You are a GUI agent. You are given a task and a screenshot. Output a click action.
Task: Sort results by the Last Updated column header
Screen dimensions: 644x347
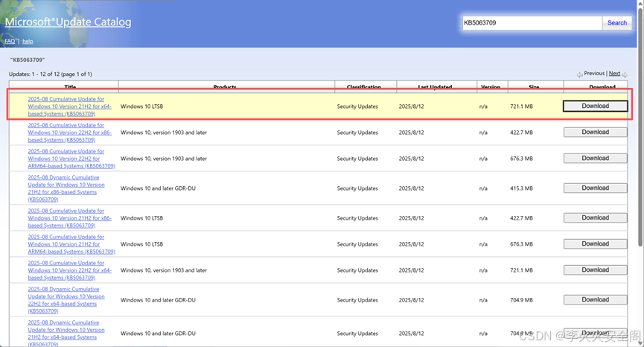[x=435, y=87]
